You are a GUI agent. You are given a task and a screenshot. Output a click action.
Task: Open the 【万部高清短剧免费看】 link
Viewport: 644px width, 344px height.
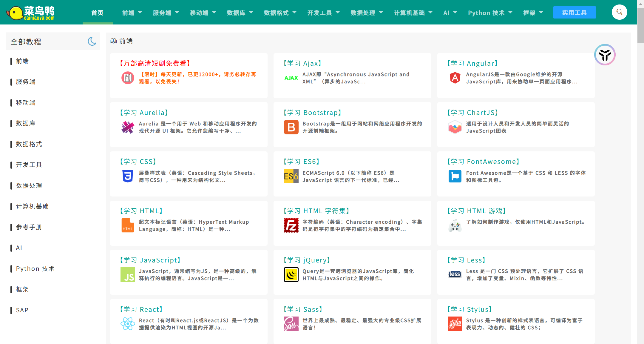(155, 63)
